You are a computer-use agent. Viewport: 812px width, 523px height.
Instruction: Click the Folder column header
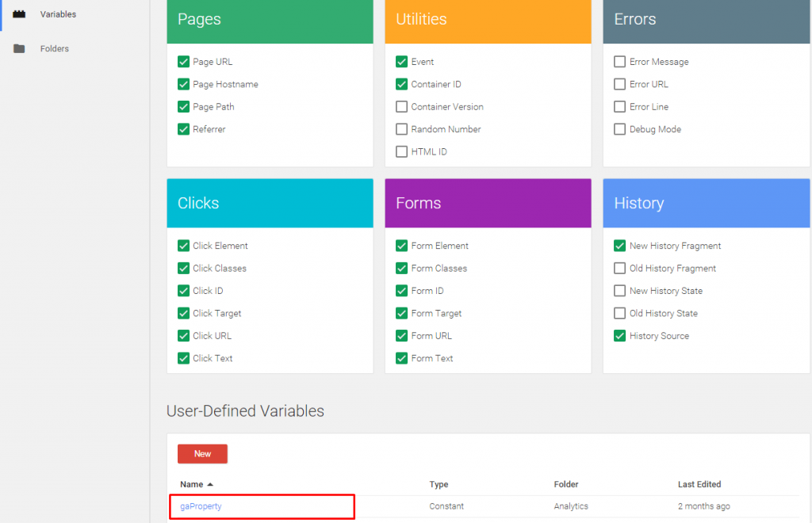(566, 484)
